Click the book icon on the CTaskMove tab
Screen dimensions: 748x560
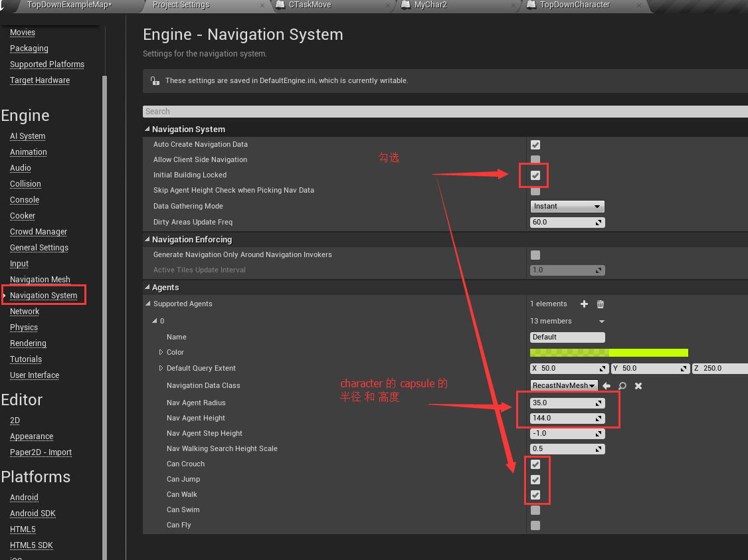pyautogui.click(x=280, y=5)
